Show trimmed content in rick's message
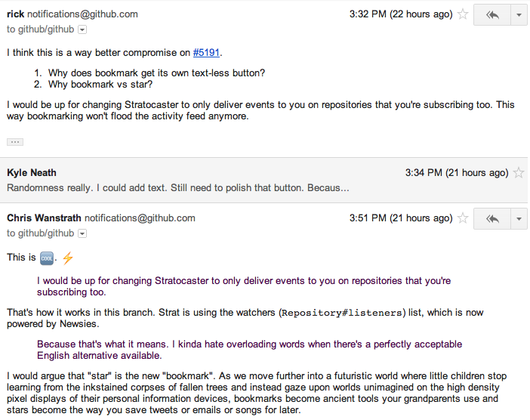530x420 pixels. click(x=15, y=142)
